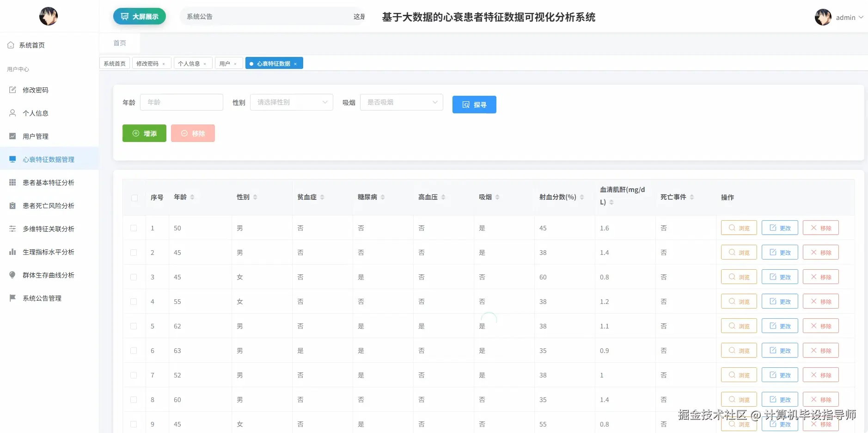Toggle the select-all checkbox in table header

[134, 198]
